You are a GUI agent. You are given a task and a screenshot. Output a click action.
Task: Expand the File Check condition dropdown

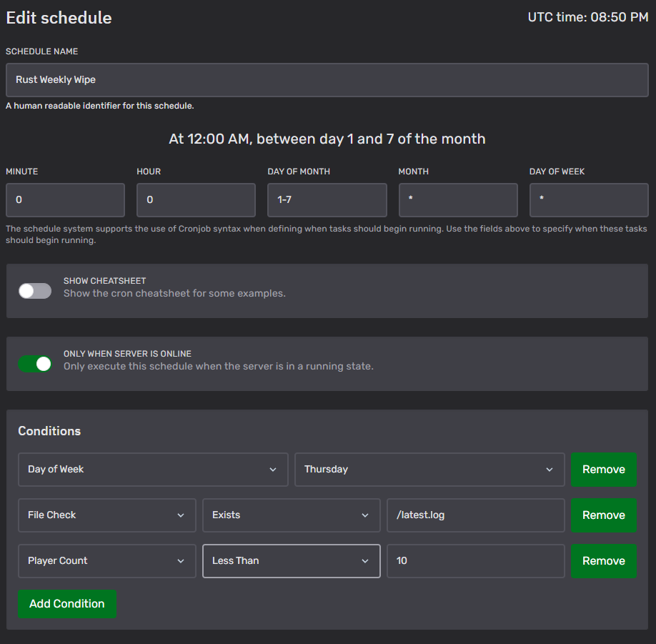pos(106,515)
